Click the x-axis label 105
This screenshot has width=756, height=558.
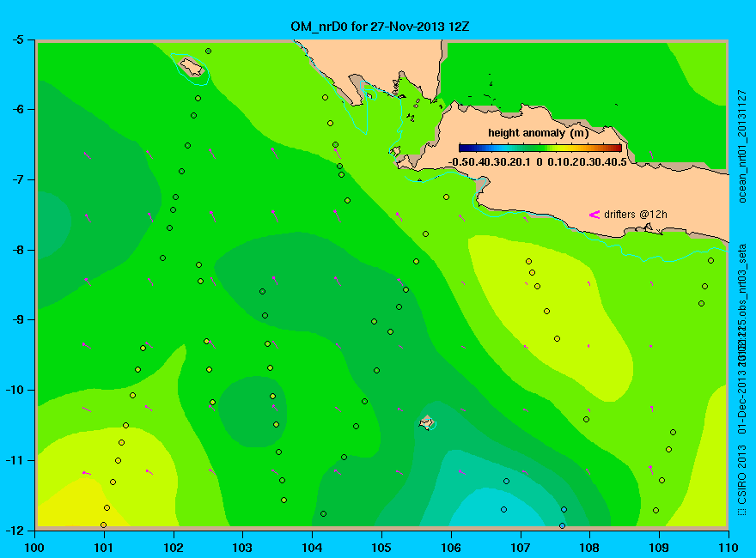pyautogui.click(x=381, y=548)
